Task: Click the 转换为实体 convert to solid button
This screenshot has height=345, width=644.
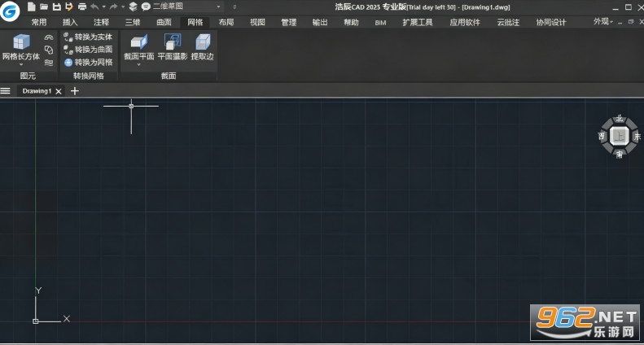Action: tap(88, 37)
